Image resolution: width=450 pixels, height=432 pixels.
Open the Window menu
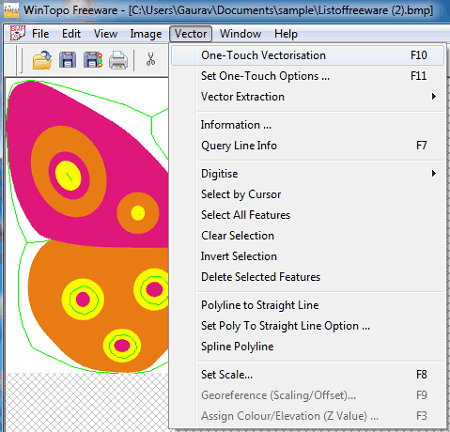(x=240, y=34)
